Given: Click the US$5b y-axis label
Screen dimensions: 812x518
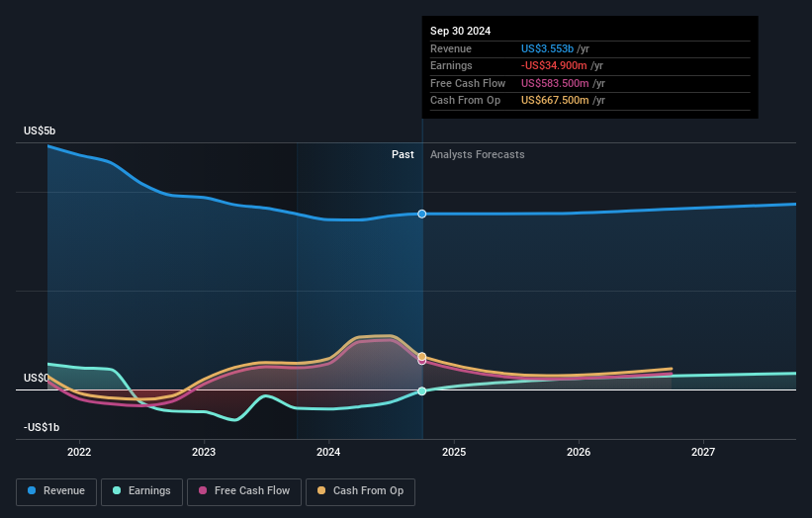Looking at the screenshot, I should pyautogui.click(x=40, y=130).
